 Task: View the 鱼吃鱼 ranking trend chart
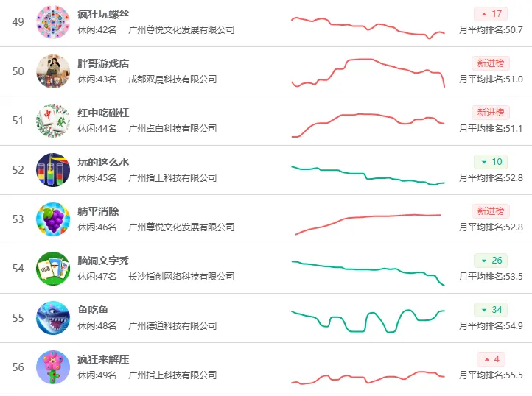click(368, 321)
